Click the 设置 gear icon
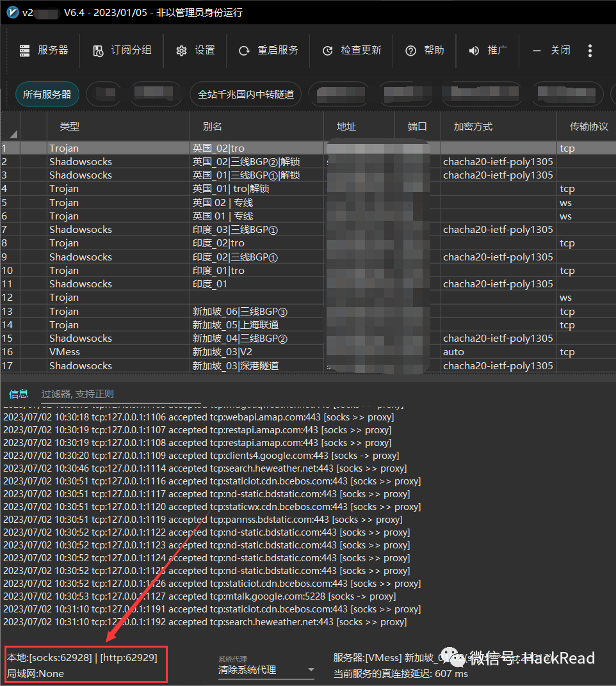 [x=181, y=51]
